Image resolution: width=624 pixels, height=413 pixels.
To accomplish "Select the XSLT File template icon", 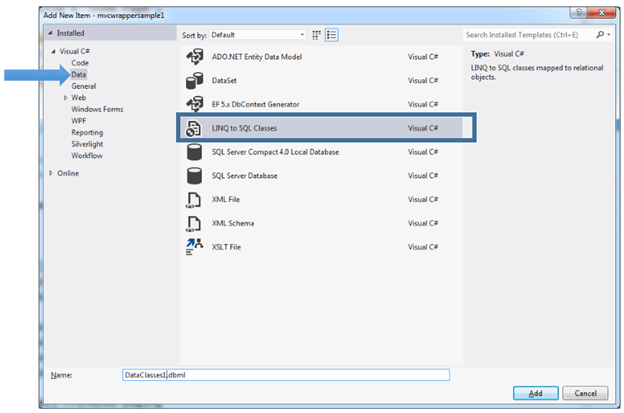I will pyautogui.click(x=194, y=247).
